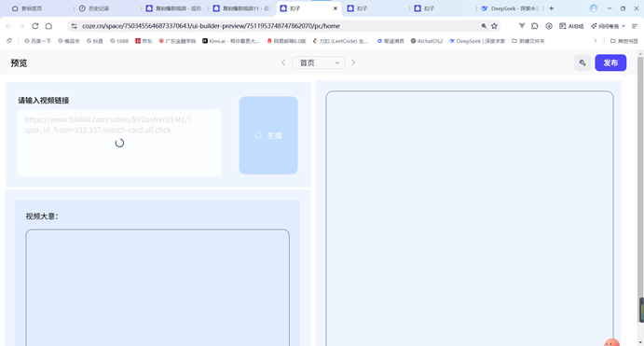Click the browser back arrow
This screenshot has height=346, width=644.
(x=8, y=26)
